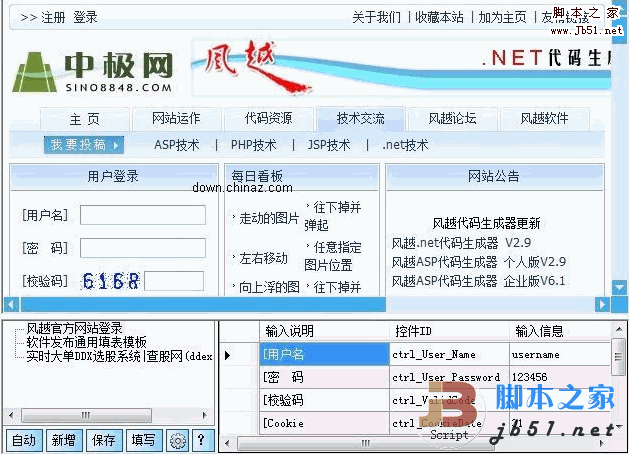
Task: Click the 加为主页 link
Action: click(502, 17)
